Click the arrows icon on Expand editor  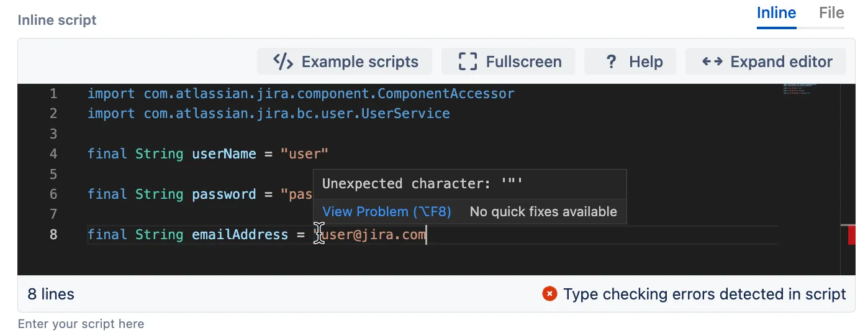(712, 62)
